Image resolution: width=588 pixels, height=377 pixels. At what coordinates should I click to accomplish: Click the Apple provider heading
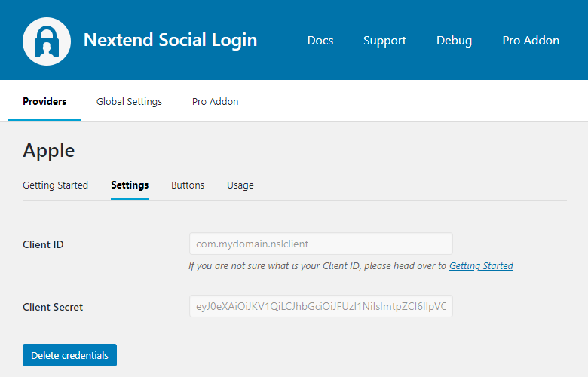(x=49, y=150)
